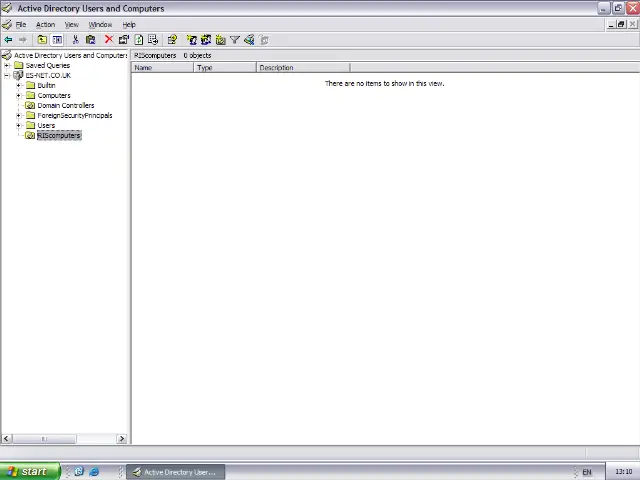This screenshot has width=640, height=480.
Task: Expand the Builtin folder node
Action: [19, 86]
